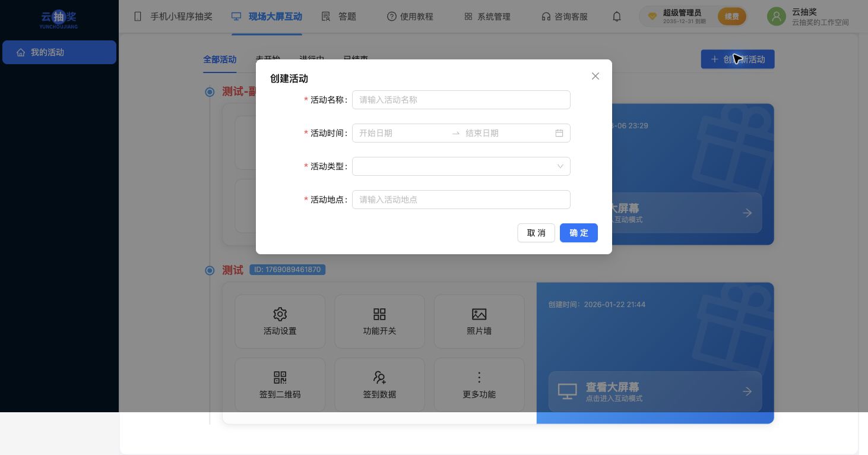Click the 续费 renewal button
868x455 pixels.
click(x=732, y=17)
